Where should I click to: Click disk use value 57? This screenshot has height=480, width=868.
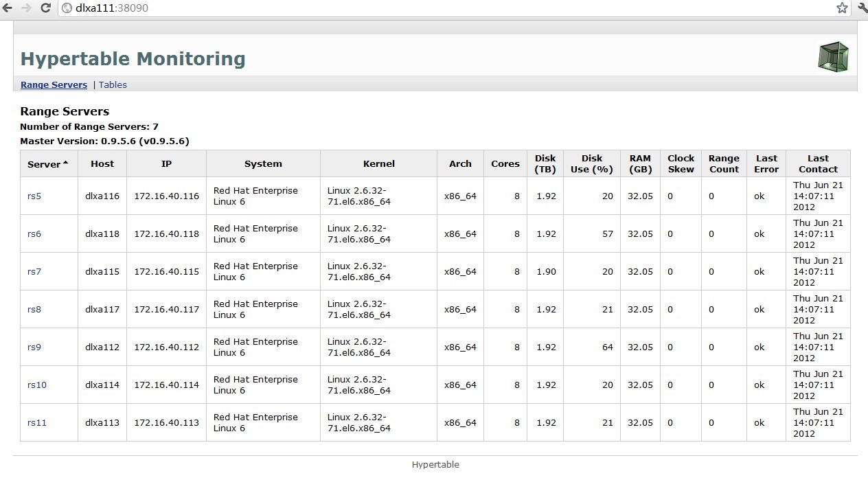click(608, 234)
